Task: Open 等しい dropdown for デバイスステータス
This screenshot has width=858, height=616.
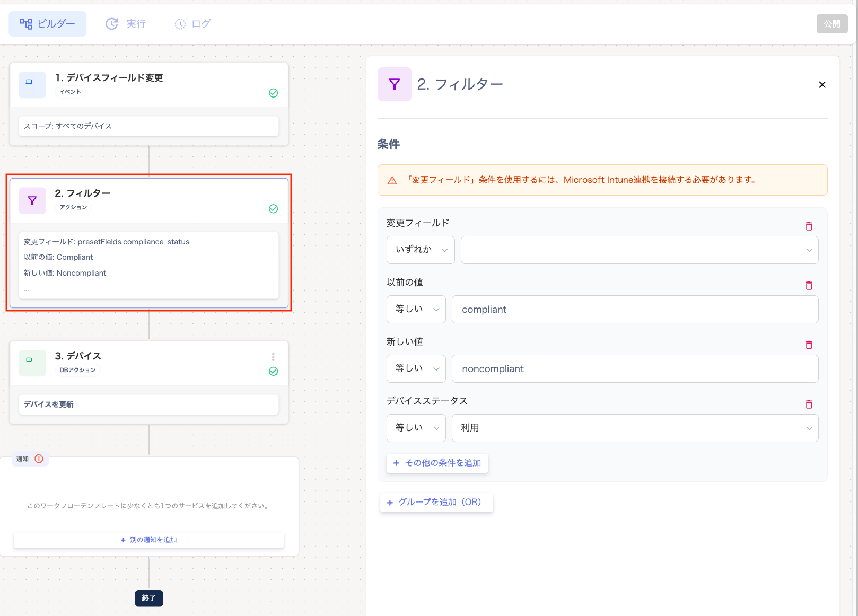Action: (416, 428)
